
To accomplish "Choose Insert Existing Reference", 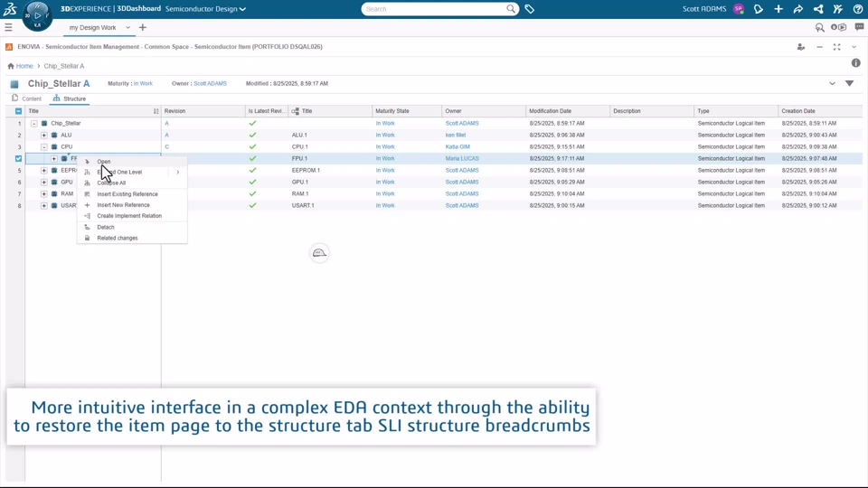I will [132, 194].
